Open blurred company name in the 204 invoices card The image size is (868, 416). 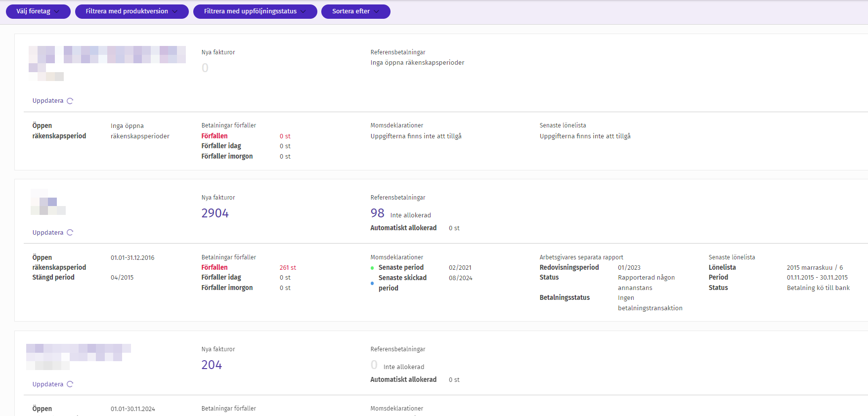pos(79,357)
